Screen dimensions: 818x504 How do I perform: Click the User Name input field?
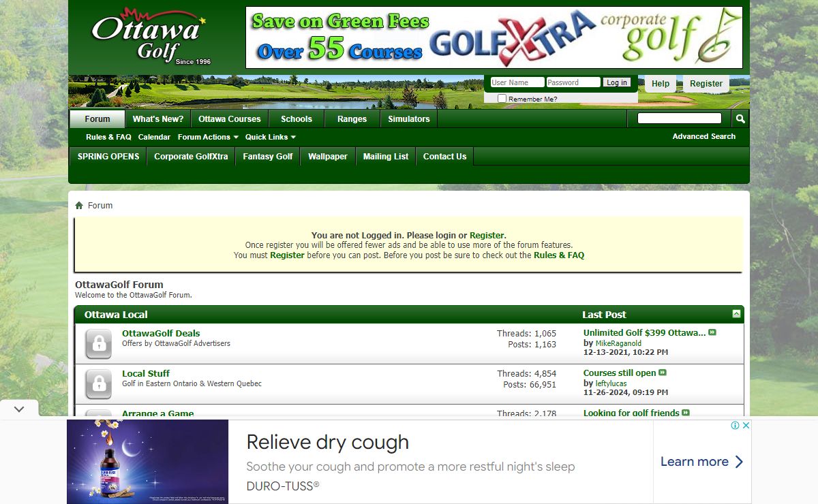517,82
